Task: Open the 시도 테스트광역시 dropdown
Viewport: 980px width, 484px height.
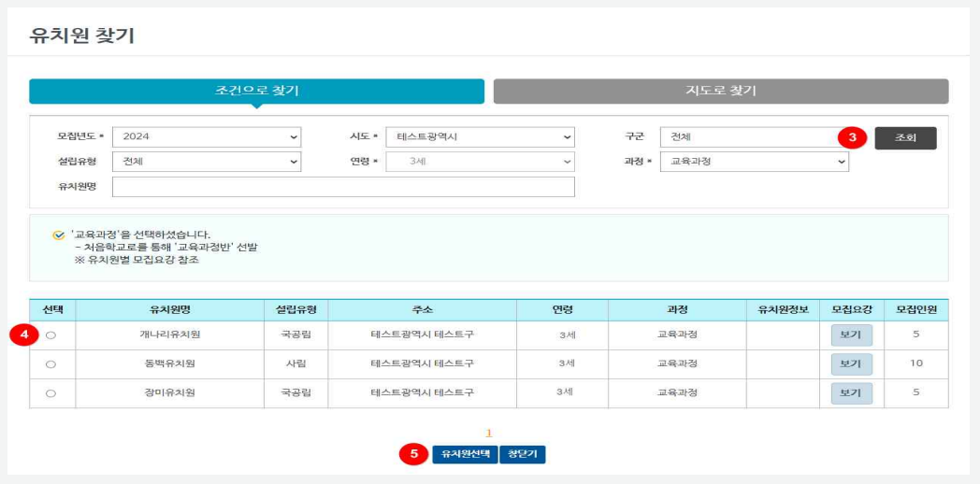Action: click(x=480, y=136)
